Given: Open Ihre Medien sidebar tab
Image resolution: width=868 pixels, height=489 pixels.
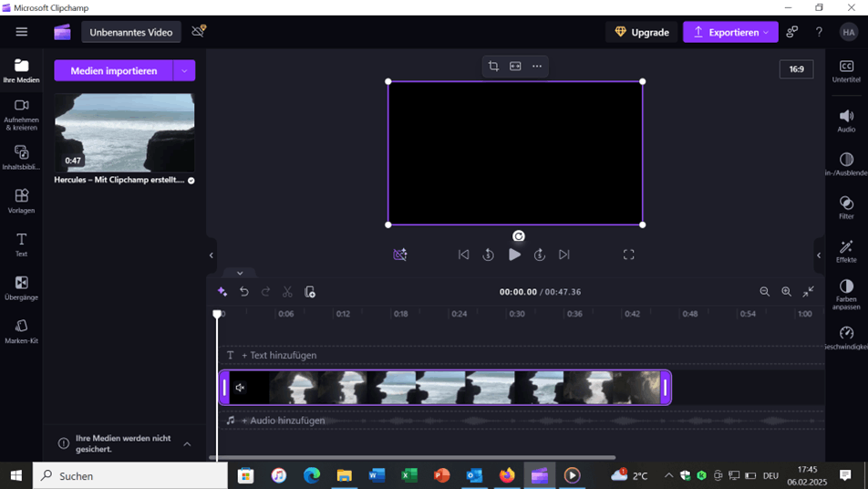Looking at the screenshot, I should (x=21, y=71).
